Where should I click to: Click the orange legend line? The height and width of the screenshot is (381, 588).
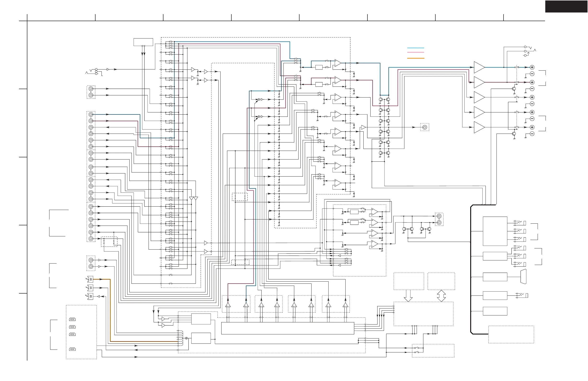(415, 58)
